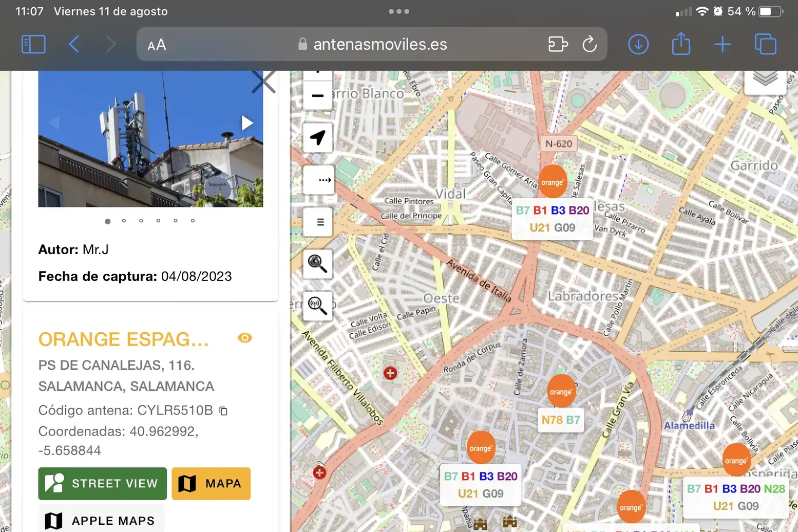Open the N78 B7 band label
Viewport: 798px width, 532px height.
tap(561, 420)
